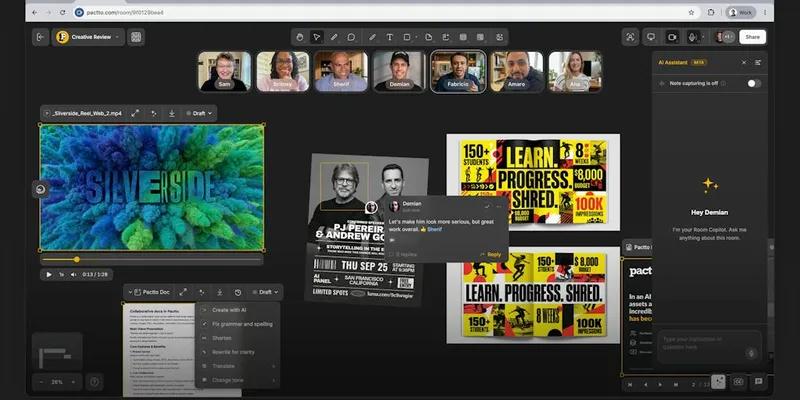Choose Fix grammar and spelling

(237, 324)
